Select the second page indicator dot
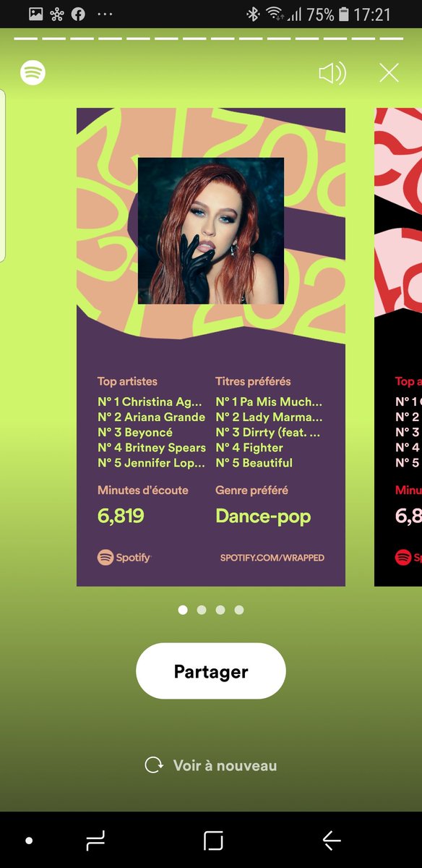This screenshot has height=868, width=422. point(202,610)
